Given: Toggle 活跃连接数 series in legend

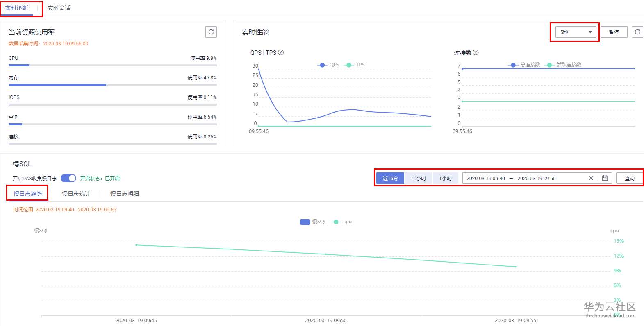Looking at the screenshot, I should (563, 65).
